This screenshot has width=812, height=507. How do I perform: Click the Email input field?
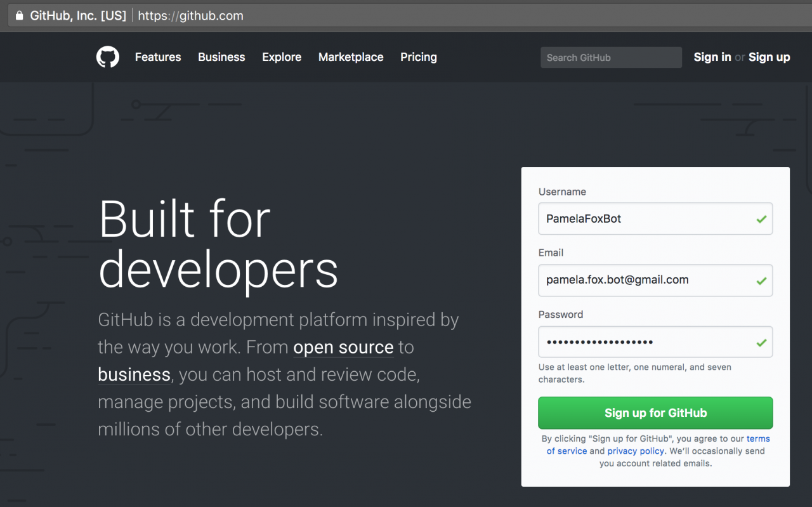click(655, 280)
